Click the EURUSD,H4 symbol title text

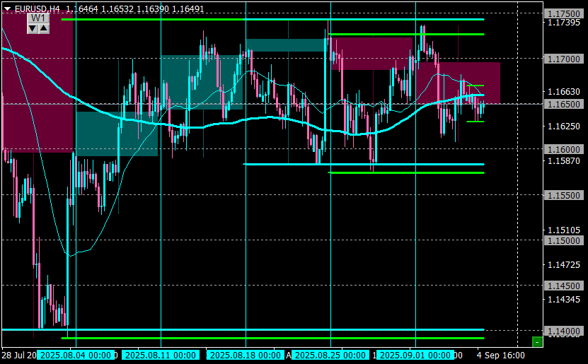click(37, 9)
